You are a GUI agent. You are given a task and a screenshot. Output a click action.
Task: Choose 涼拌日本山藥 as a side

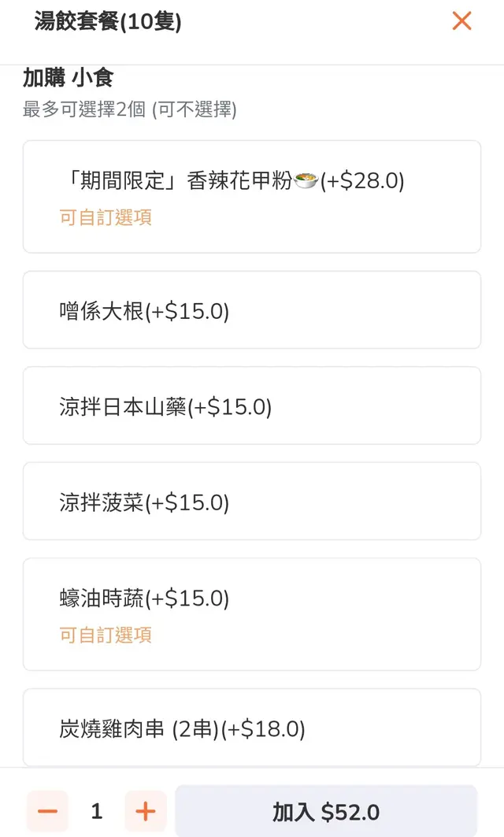click(251, 406)
